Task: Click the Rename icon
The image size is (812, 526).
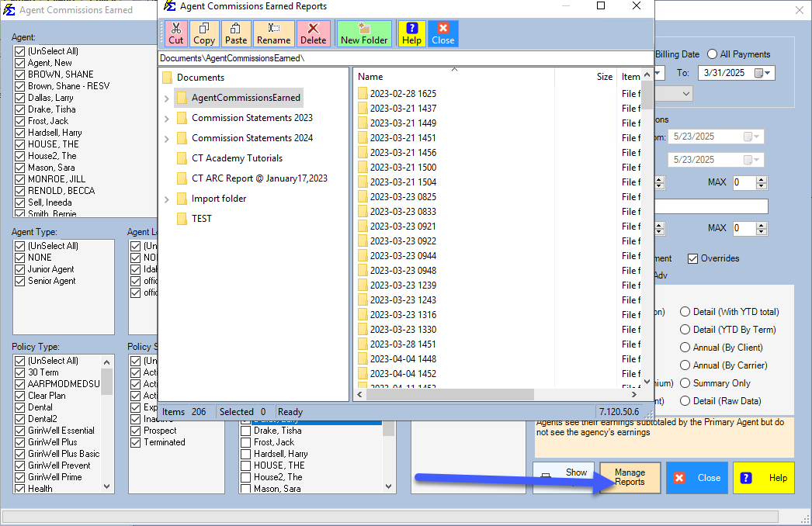Action: click(273, 33)
